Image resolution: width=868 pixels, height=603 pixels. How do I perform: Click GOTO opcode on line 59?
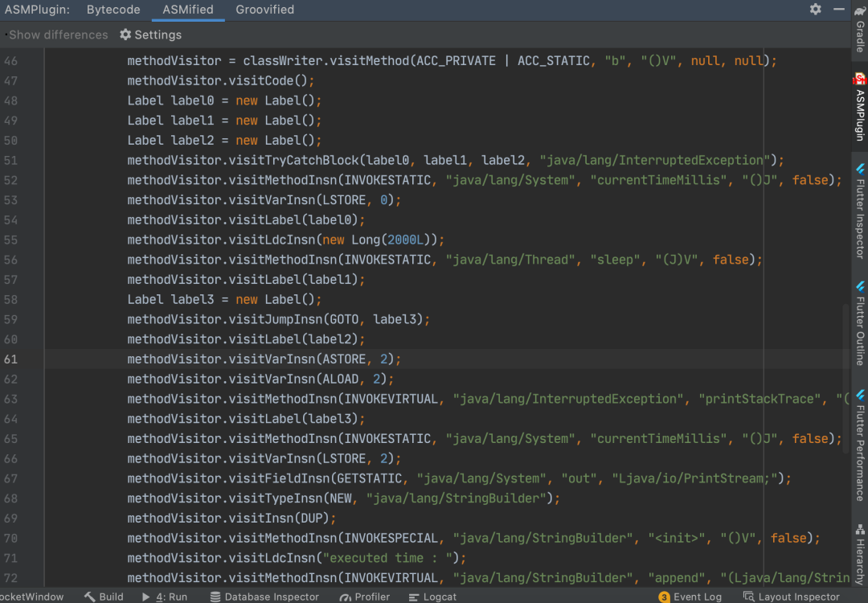click(x=344, y=319)
